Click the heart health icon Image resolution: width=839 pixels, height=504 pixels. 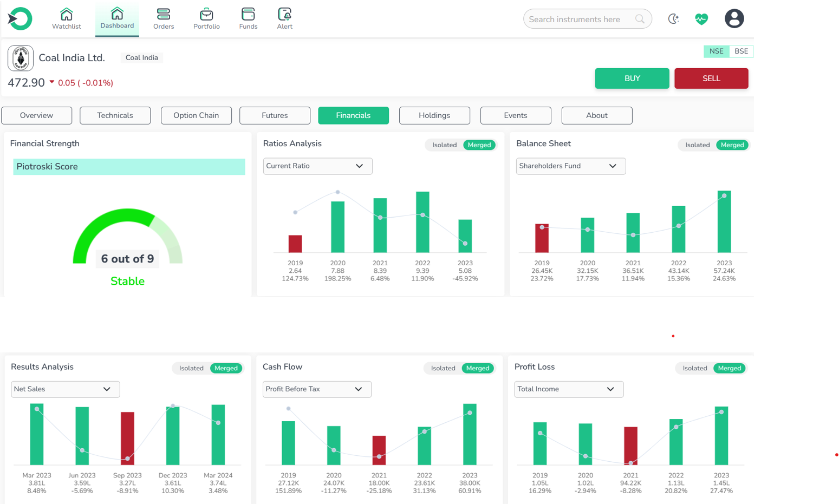tap(701, 19)
